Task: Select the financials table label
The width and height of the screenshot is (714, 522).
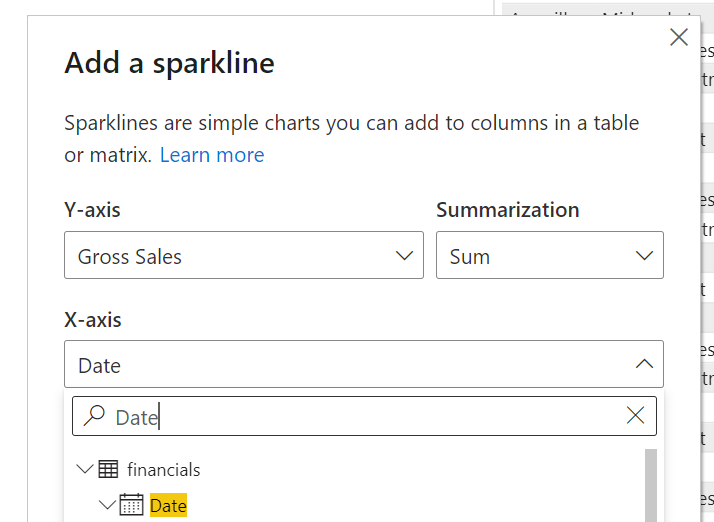Action: [x=163, y=469]
